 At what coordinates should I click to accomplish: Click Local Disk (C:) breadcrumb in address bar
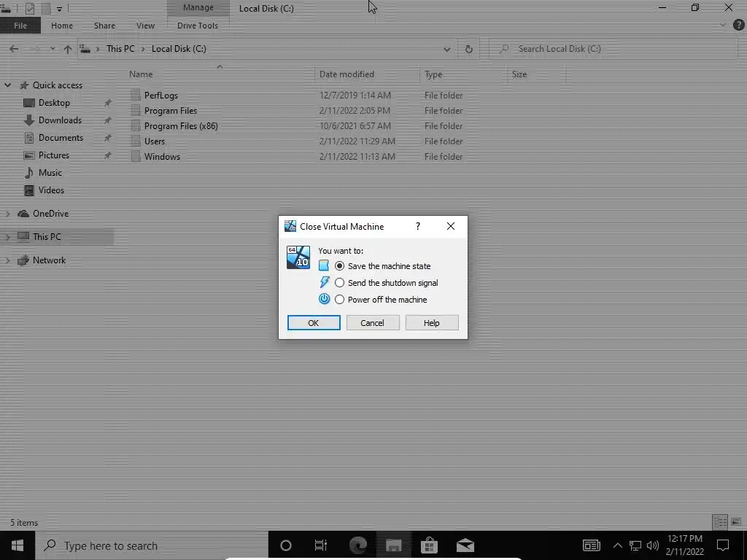coord(179,49)
